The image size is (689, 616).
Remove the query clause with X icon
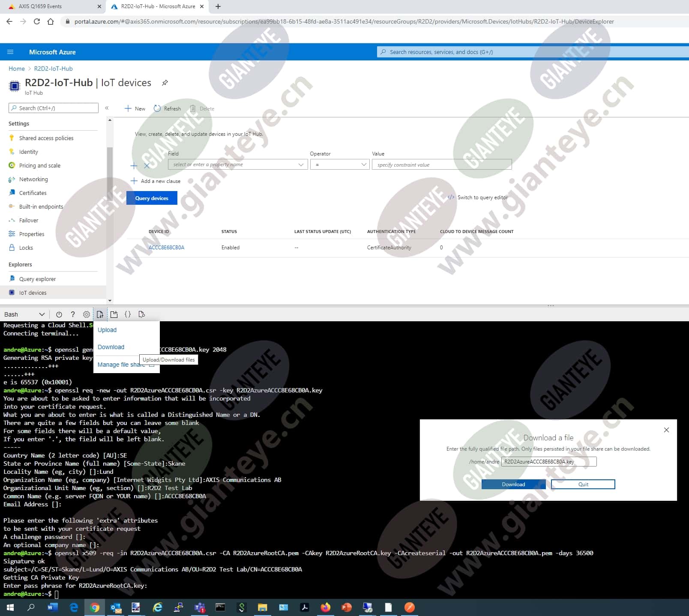147,165
